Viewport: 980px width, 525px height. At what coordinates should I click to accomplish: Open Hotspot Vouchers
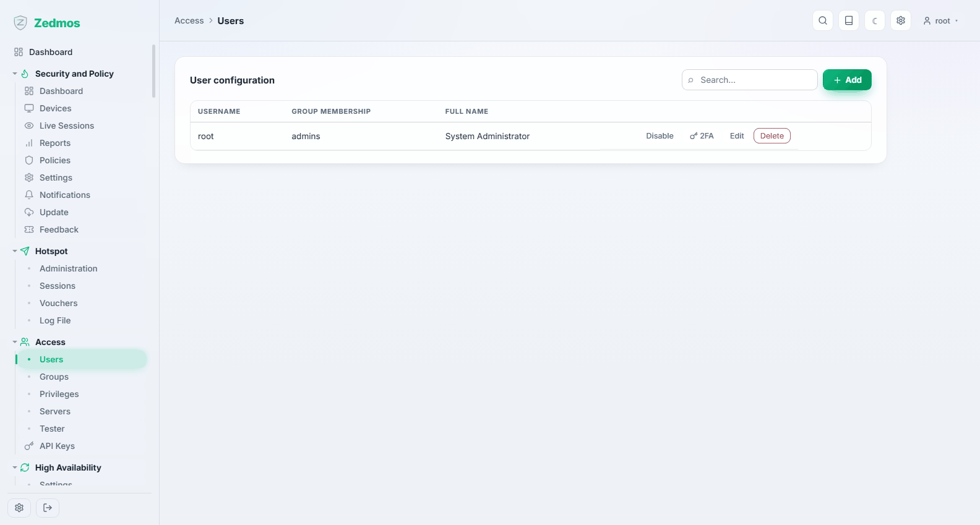click(58, 303)
